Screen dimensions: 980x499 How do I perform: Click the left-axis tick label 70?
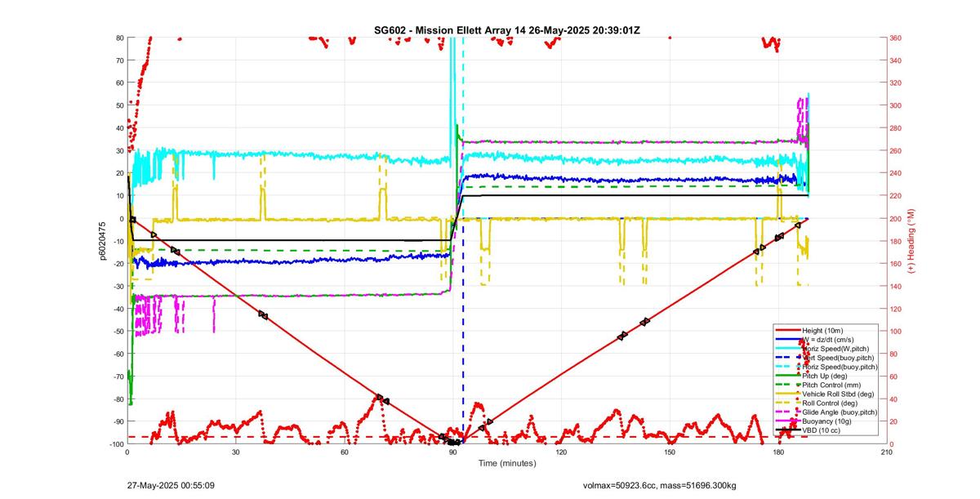(x=119, y=60)
